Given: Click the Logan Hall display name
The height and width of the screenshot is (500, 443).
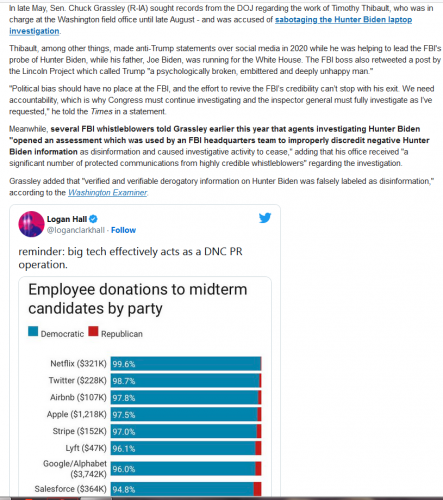Looking at the screenshot, I should tap(67, 219).
